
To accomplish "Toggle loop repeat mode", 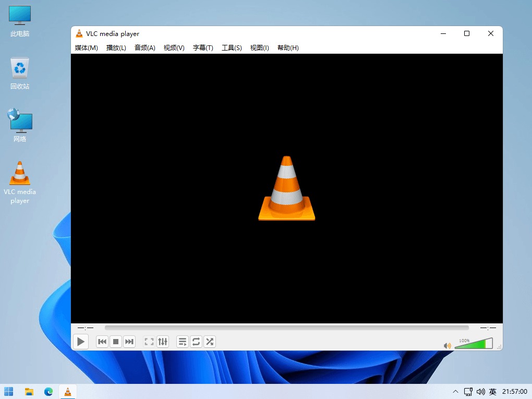I will (196, 342).
